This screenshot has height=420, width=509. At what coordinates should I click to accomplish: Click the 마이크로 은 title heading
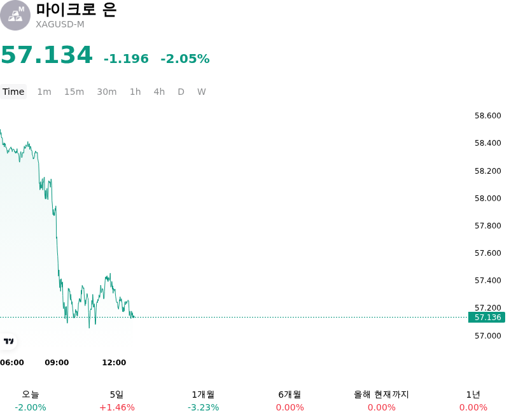76,10
